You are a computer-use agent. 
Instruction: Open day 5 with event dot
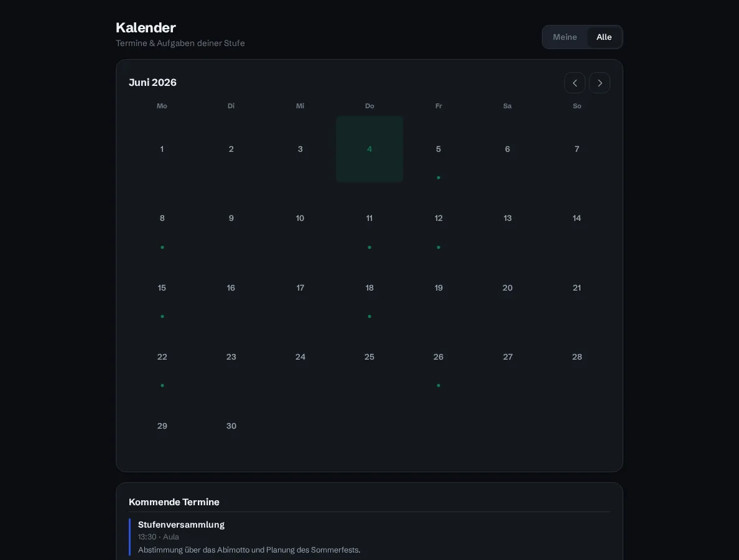[439, 149]
